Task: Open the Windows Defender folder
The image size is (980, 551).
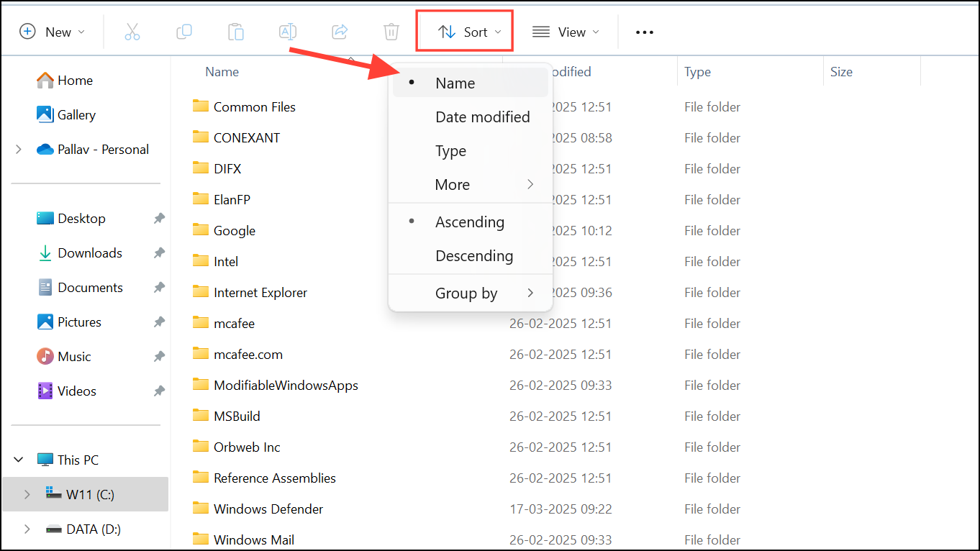Action: (268, 509)
